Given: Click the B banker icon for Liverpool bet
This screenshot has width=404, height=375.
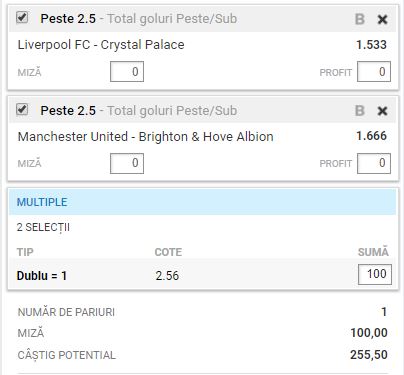Looking at the screenshot, I should pos(360,19).
